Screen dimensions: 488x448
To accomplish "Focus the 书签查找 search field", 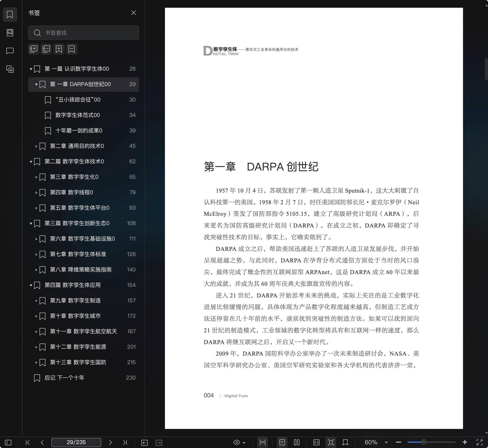I will tap(83, 33).
